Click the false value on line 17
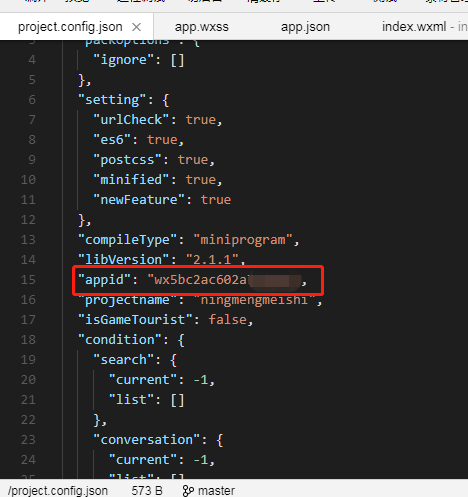This screenshot has height=497, width=468. point(228,320)
